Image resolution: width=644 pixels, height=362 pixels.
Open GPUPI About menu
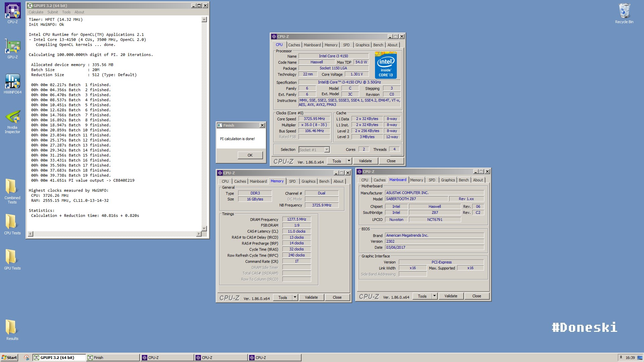tap(79, 12)
